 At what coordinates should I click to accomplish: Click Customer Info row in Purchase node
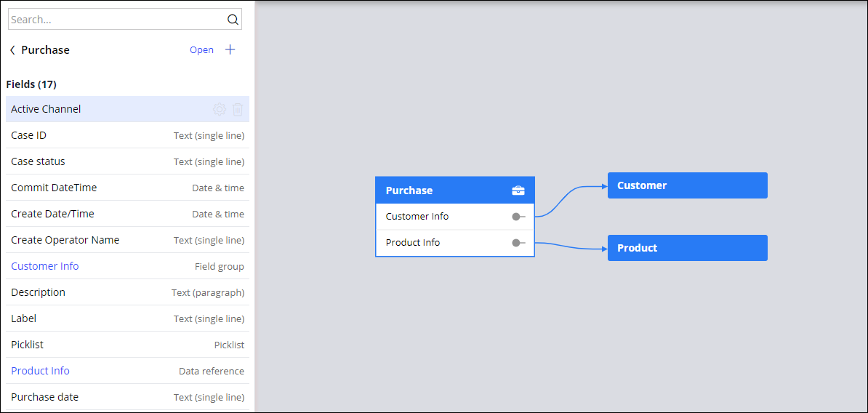coord(436,217)
